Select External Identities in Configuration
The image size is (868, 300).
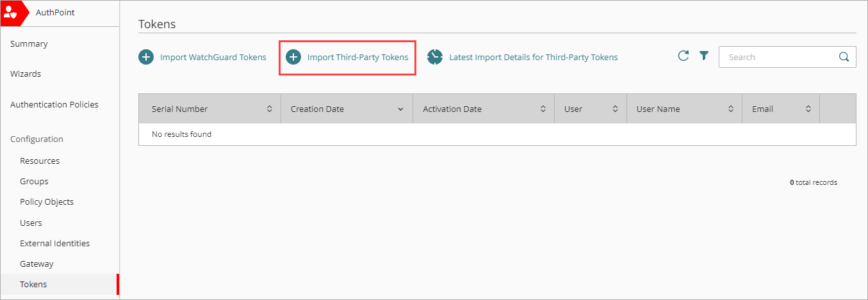coord(54,244)
